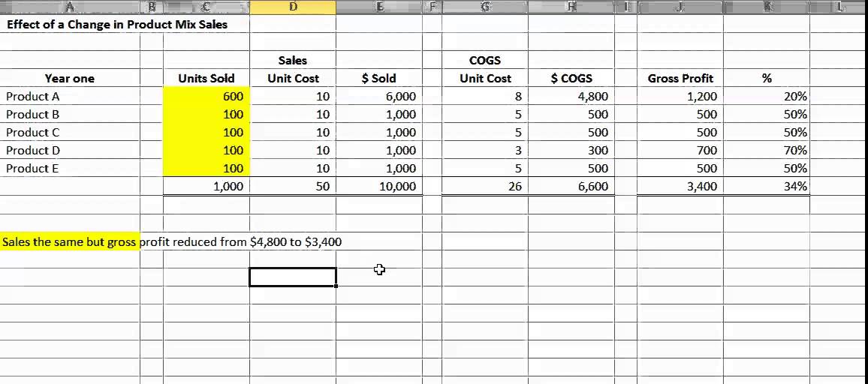Select overall margin 34%
The height and width of the screenshot is (384, 868).
pos(766,187)
